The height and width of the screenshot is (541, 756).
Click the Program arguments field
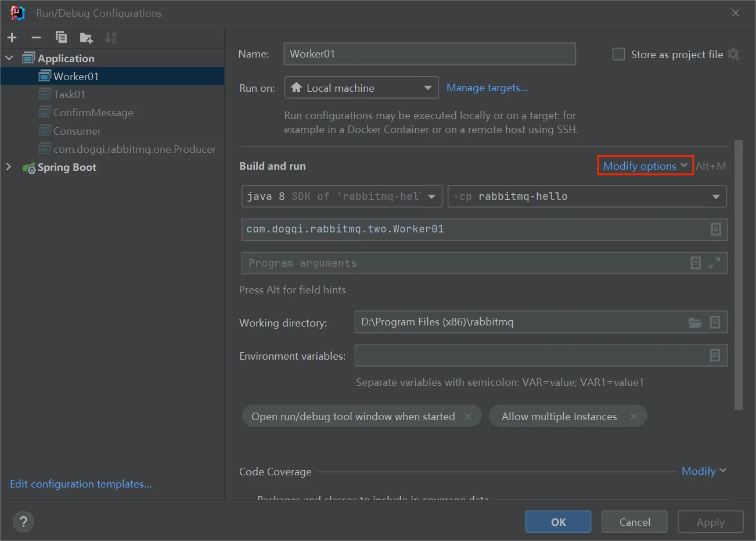click(484, 263)
